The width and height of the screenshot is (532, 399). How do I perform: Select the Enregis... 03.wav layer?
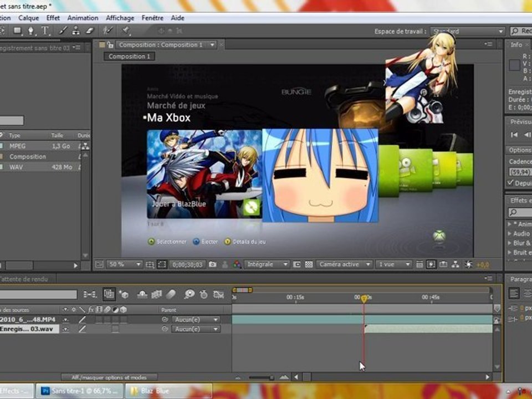(x=29, y=329)
